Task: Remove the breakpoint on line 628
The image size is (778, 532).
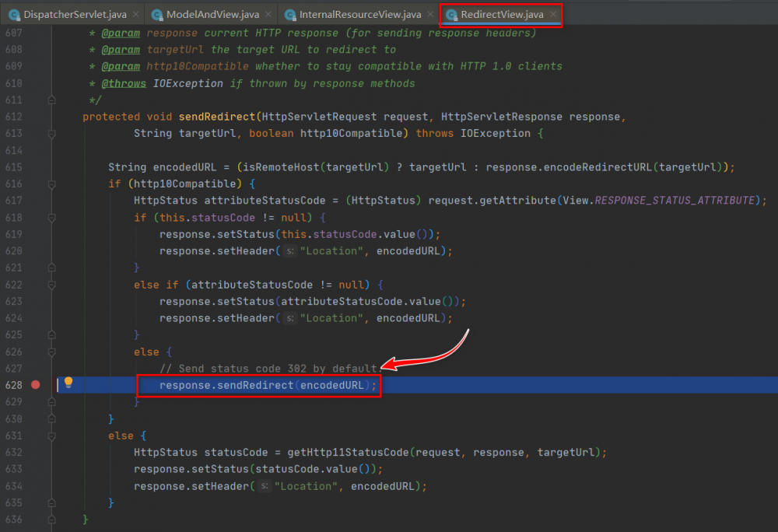Action: (35, 384)
